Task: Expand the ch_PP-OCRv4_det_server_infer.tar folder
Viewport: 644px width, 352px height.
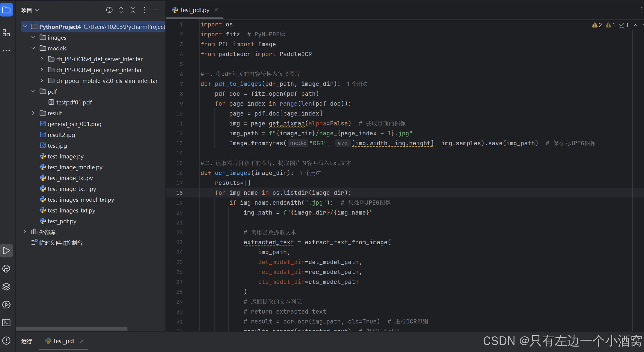Action: click(42, 59)
